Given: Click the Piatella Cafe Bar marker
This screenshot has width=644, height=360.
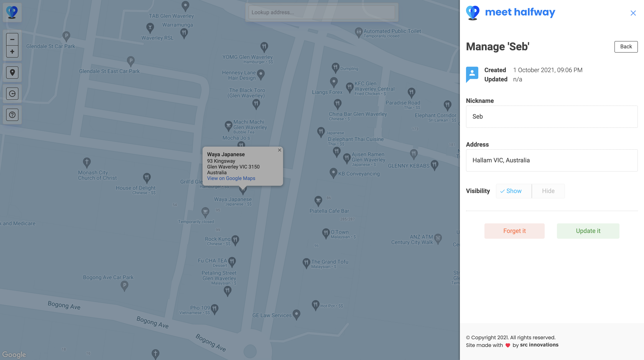Looking at the screenshot, I should (x=318, y=200).
